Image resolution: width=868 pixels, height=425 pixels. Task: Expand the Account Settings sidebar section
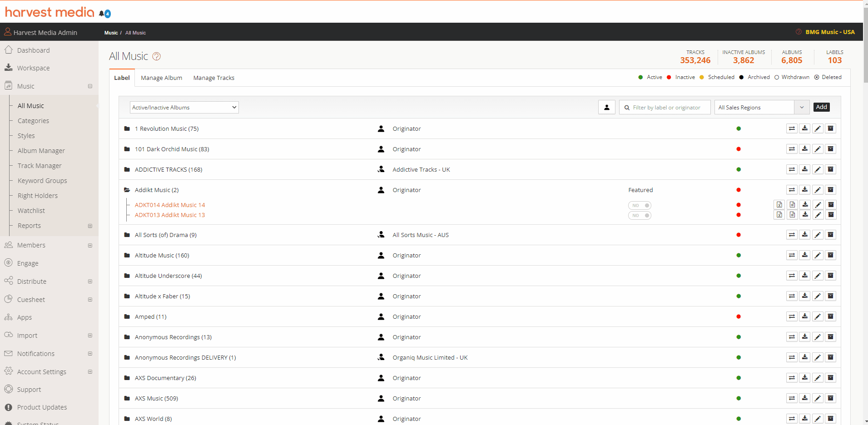click(90, 372)
